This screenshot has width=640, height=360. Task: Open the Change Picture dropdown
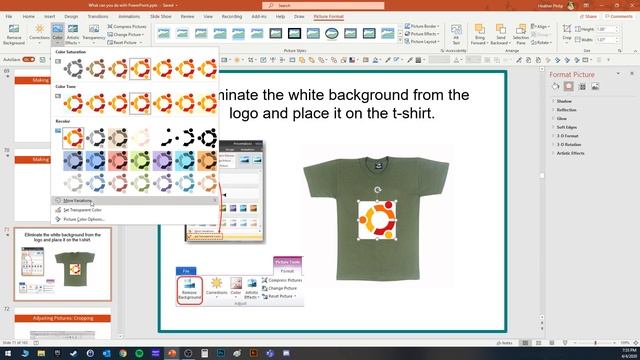[x=126, y=35]
